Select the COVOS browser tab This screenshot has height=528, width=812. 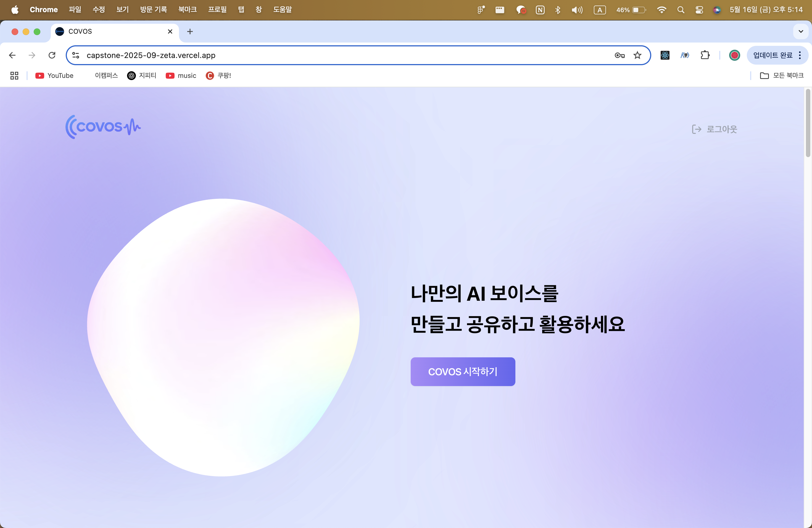(115, 31)
